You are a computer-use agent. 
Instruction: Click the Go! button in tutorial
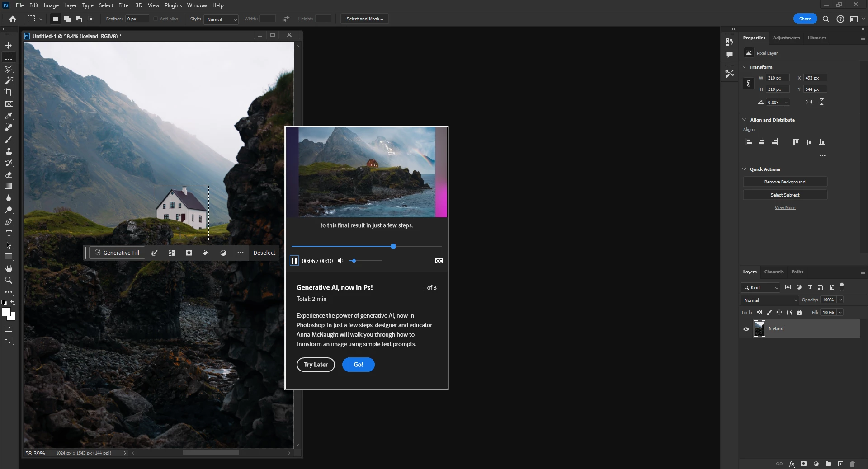359,365
